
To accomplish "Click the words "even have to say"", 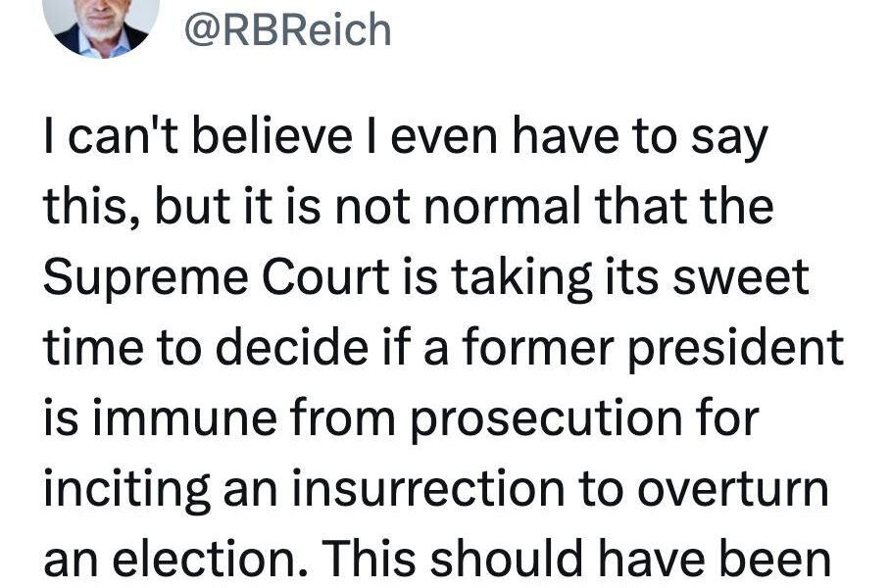I will pyautogui.click(x=579, y=139).
